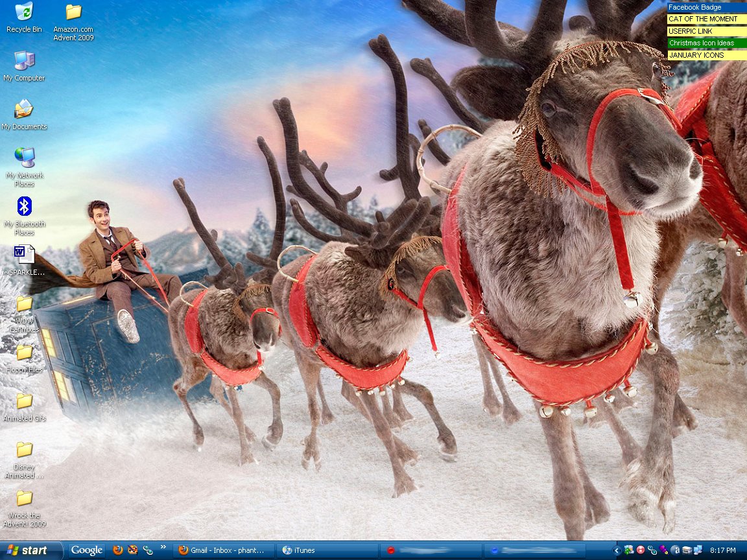Click the Google toolbar on the taskbar
Viewport: 747px width, 560px height.
pyautogui.click(x=87, y=550)
